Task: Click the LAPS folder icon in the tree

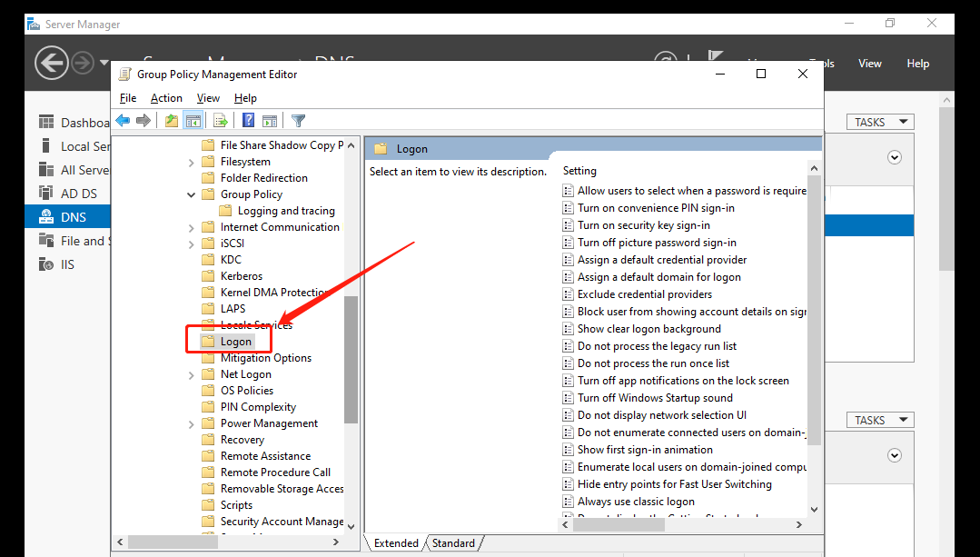Action: point(208,308)
